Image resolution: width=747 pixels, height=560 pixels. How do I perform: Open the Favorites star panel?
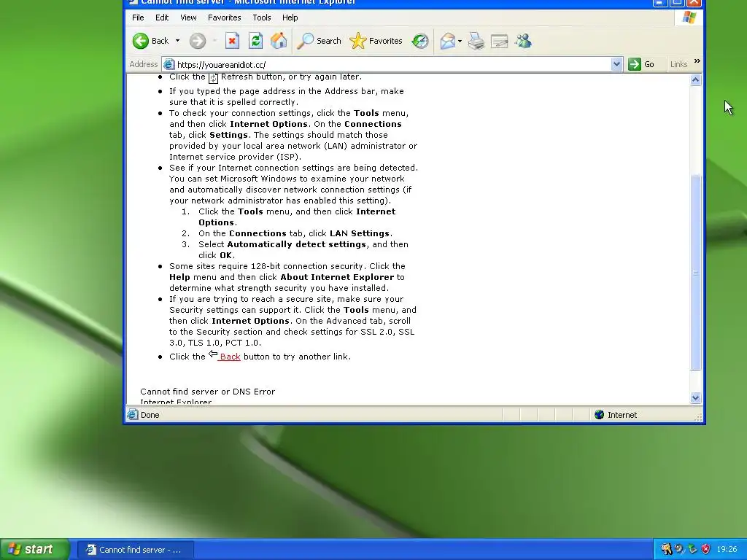[376, 41]
